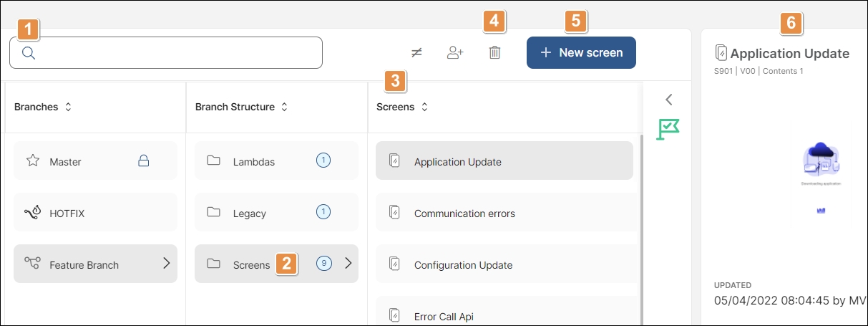
Task: Click the 'S901 | V00 | Contents 1' text
Action: [x=759, y=71]
